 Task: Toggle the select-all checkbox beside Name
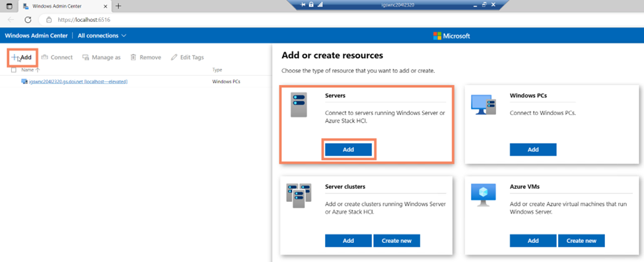14,70
